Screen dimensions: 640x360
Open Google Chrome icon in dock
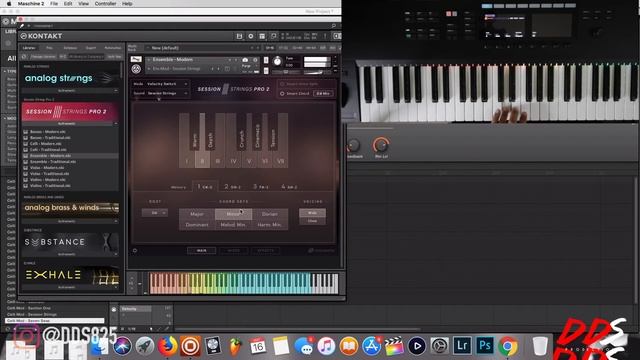(507, 346)
